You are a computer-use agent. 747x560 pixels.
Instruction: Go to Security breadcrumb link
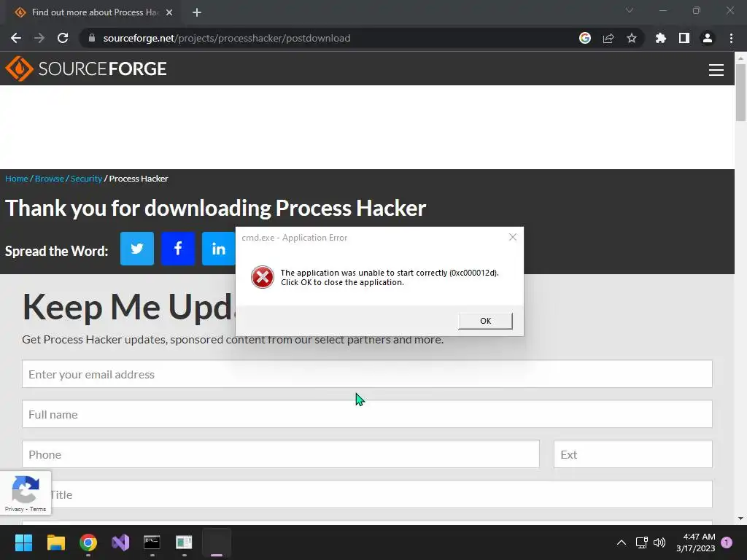click(x=86, y=179)
